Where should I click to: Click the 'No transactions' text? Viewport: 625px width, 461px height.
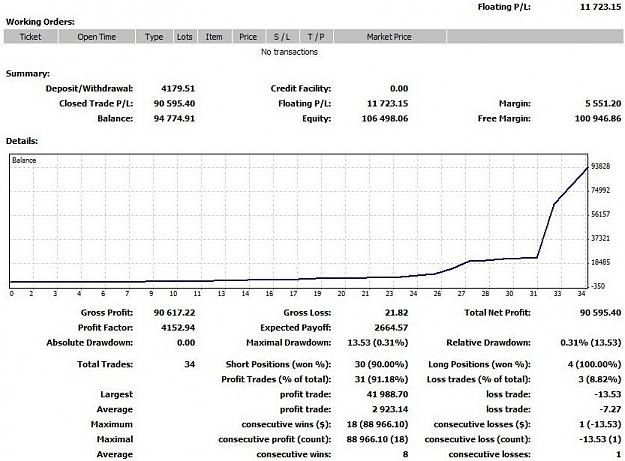tap(289, 52)
